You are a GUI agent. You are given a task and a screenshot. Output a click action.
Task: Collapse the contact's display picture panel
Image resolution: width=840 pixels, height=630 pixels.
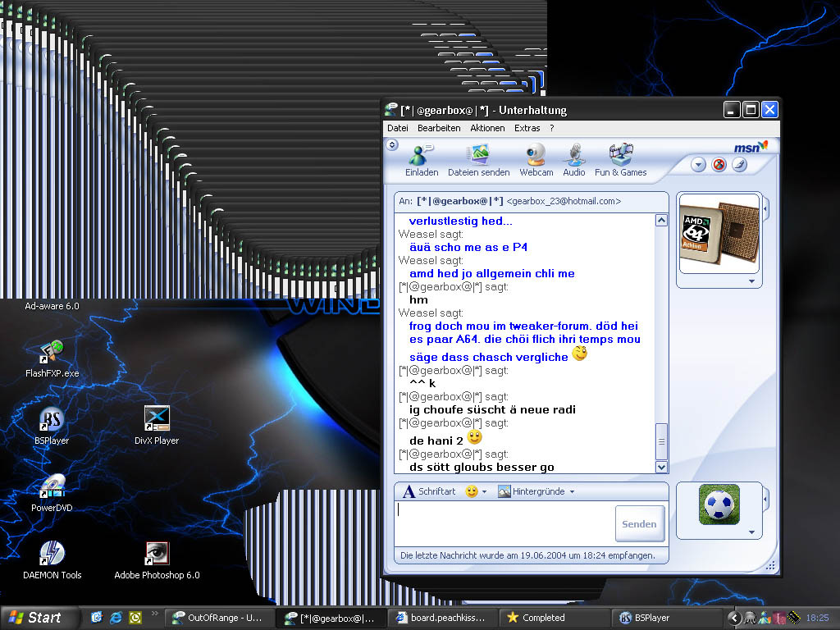[x=766, y=210]
